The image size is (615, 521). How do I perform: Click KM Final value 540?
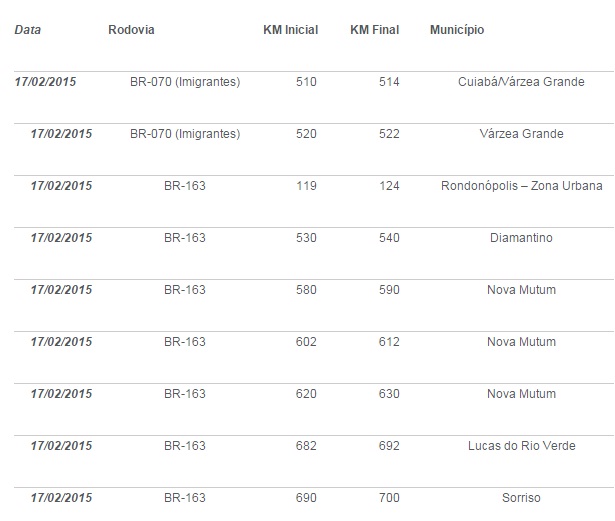point(389,238)
